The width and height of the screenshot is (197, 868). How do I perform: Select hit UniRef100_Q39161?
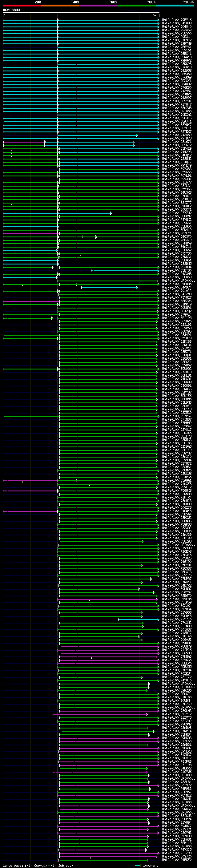(176, 50)
